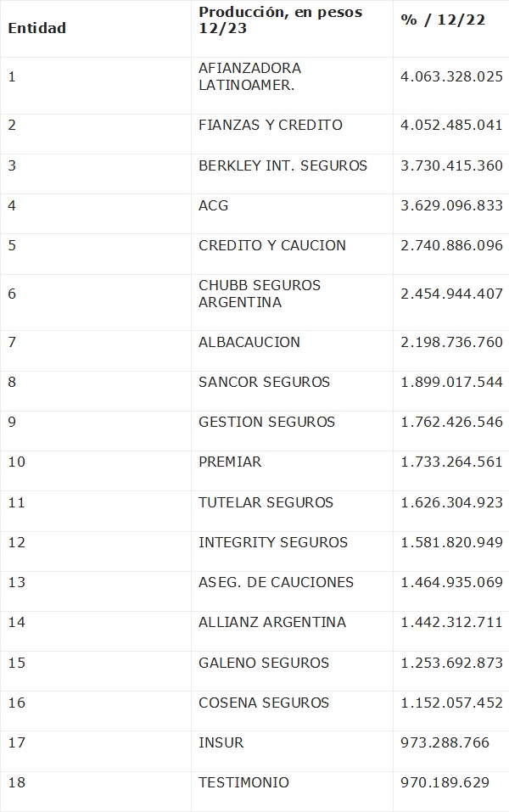Image resolution: width=509 pixels, height=812 pixels.
Task: Click the Producción, en pesos 12/23 header
Action: point(280,20)
